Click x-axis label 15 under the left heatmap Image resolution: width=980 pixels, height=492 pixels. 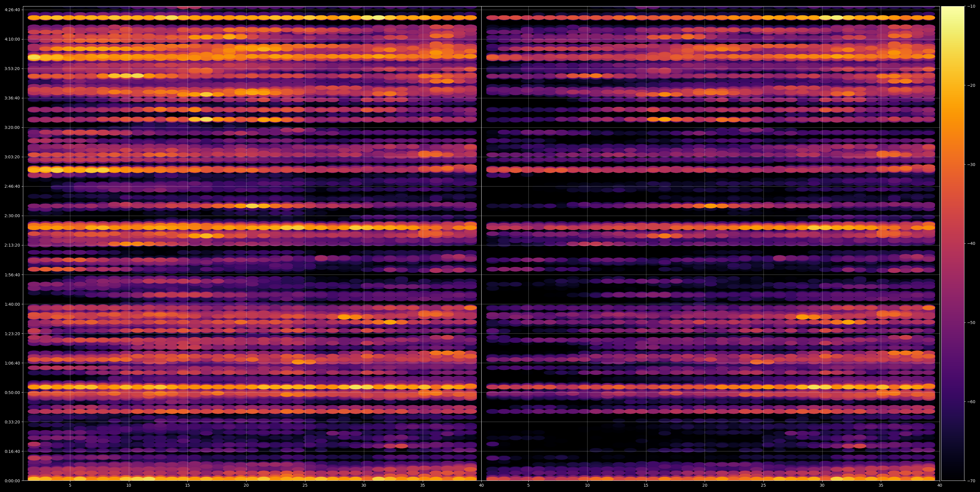coord(187,486)
